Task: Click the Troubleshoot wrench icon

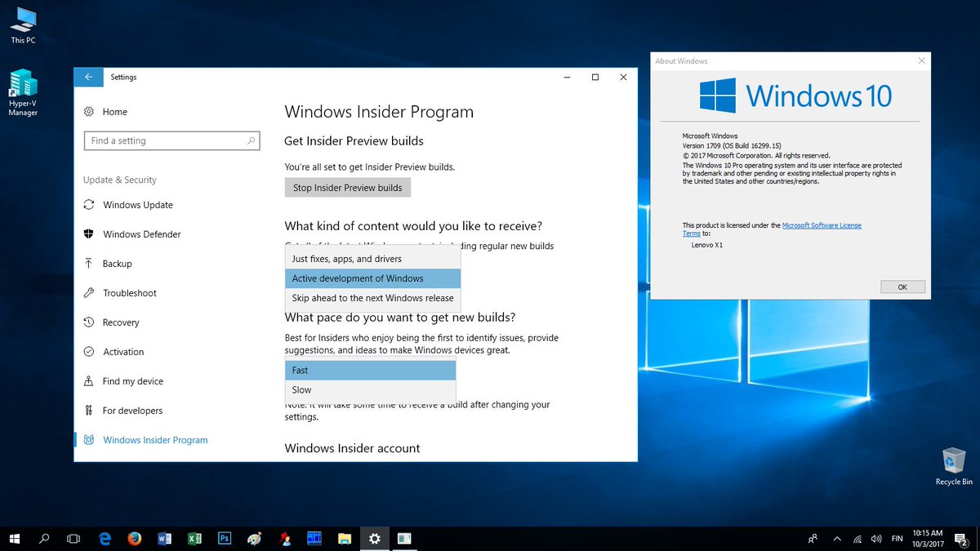Action: pos(88,293)
